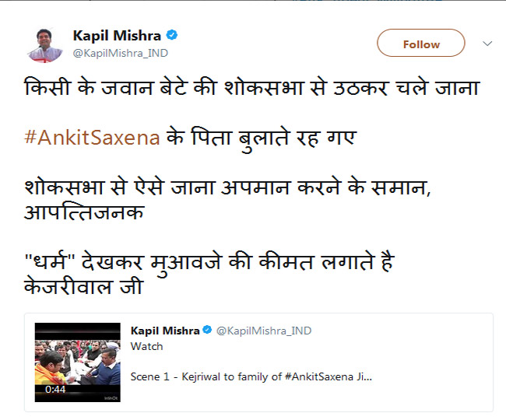
Task: Click the "Watch" text in the quoted tweet
Action: [x=146, y=345]
